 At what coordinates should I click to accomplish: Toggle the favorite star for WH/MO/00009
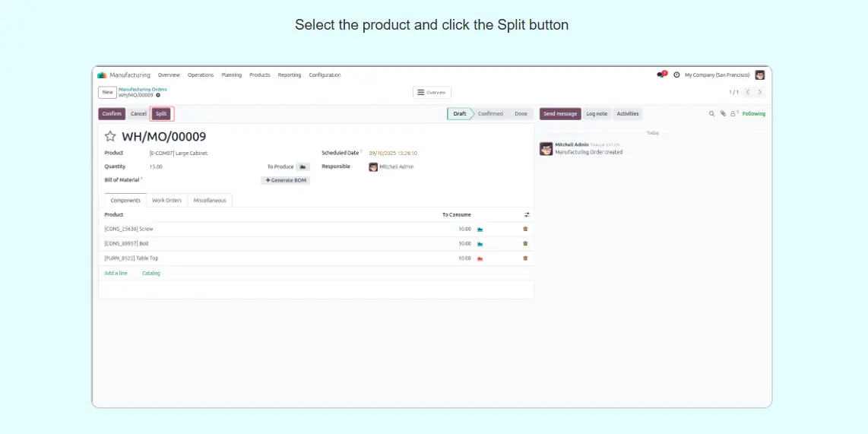click(x=110, y=137)
